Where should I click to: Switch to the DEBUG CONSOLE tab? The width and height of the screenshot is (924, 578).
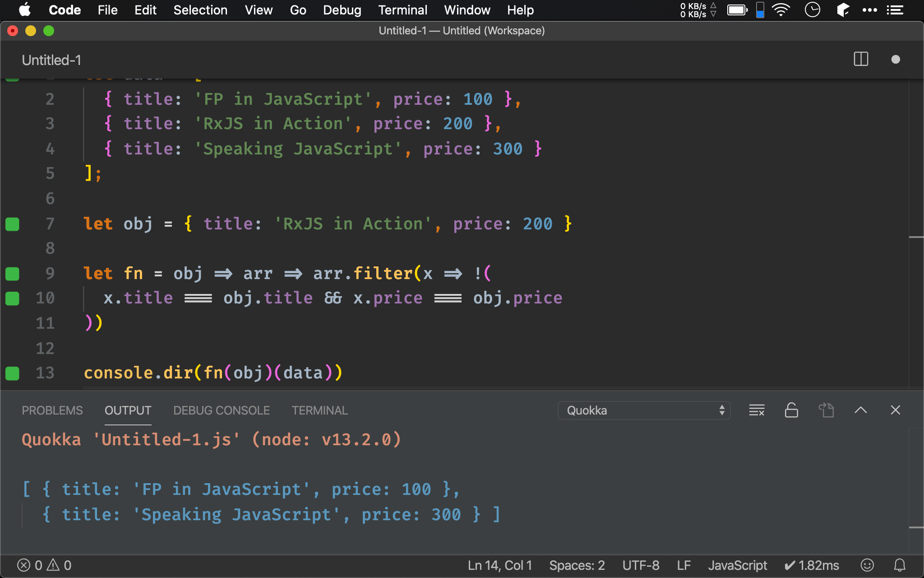[222, 410]
